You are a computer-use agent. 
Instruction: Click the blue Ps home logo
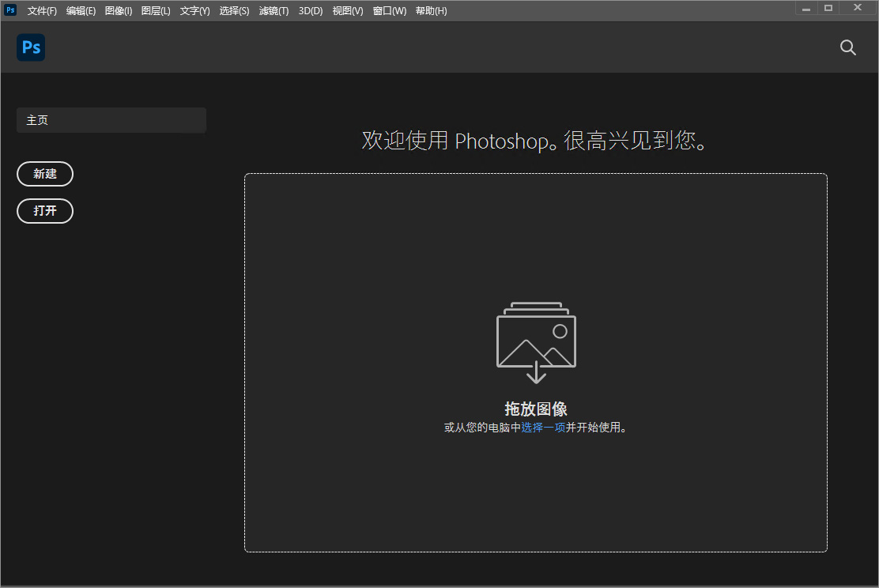pyautogui.click(x=31, y=47)
